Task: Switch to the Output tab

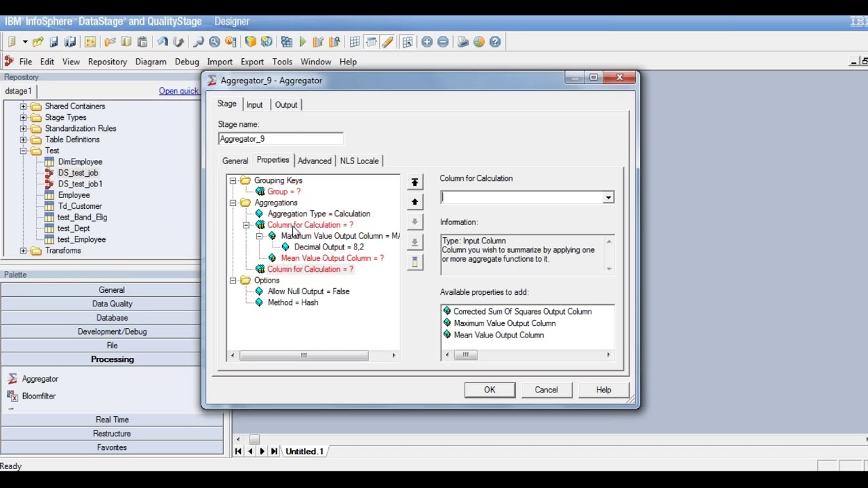Action: pyautogui.click(x=286, y=105)
